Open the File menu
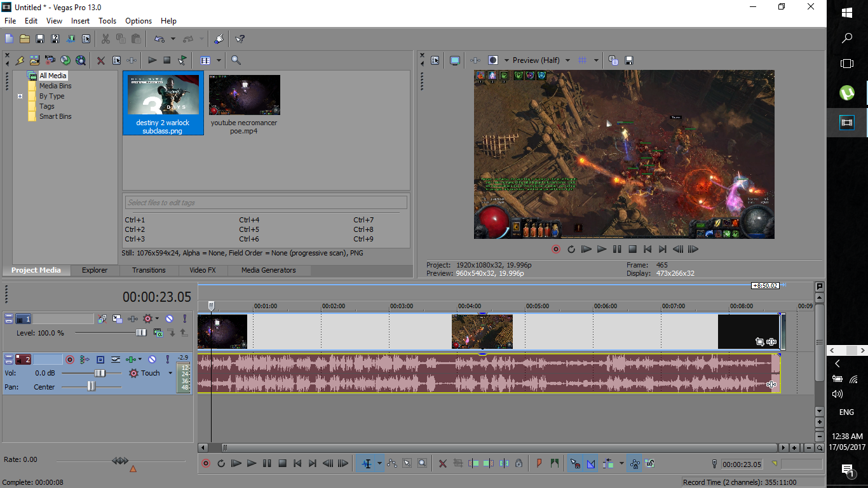Image resolution: width=868 pixels, height=488 pixels. [10, 21]
